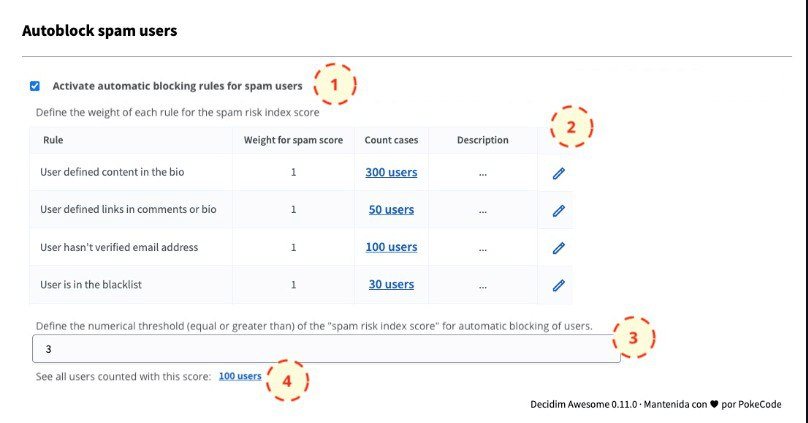Screen dimensions: 808x423
Task: Click the annotation marker number 4
Action: point(287,381)
